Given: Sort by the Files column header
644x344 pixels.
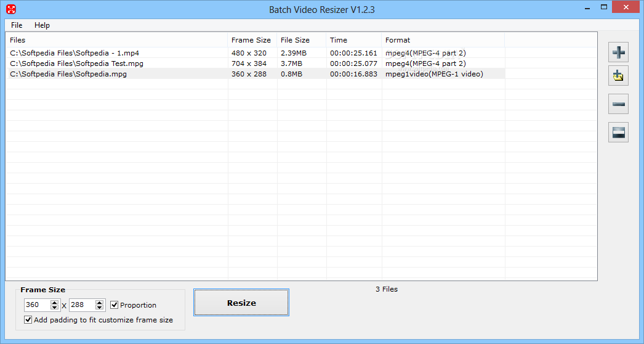Looking at the screenshot, I should click(x=116, y=40).
